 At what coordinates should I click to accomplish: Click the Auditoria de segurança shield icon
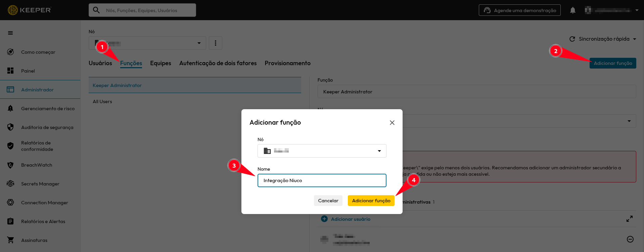(10, 127)
